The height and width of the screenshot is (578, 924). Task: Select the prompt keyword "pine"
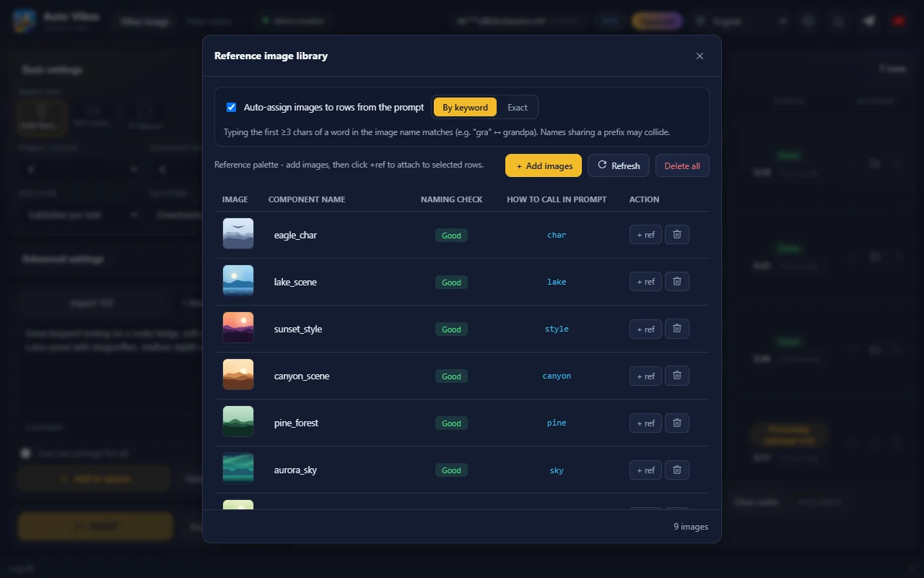coord(557,423)
